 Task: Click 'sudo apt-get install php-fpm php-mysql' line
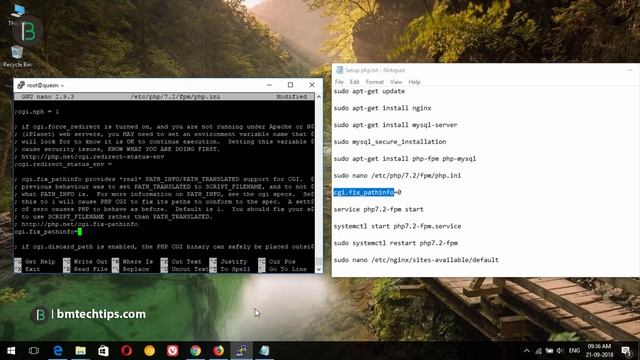[405, 158]
